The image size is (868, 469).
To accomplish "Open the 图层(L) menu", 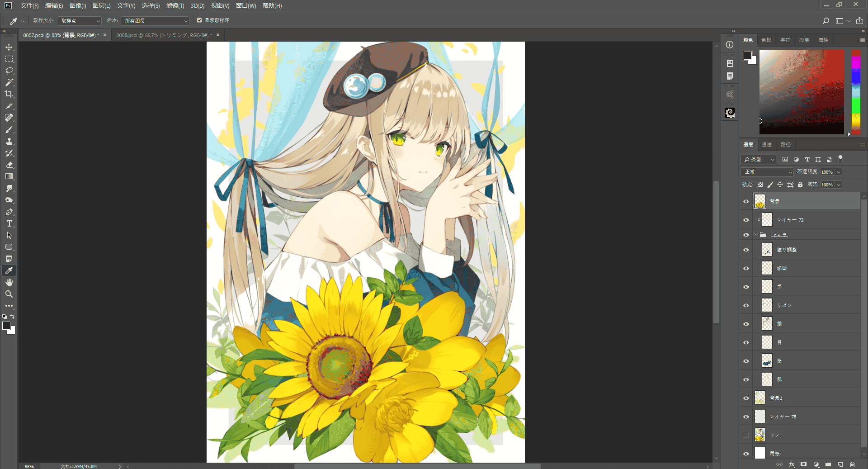I will [x=101, y=5].
